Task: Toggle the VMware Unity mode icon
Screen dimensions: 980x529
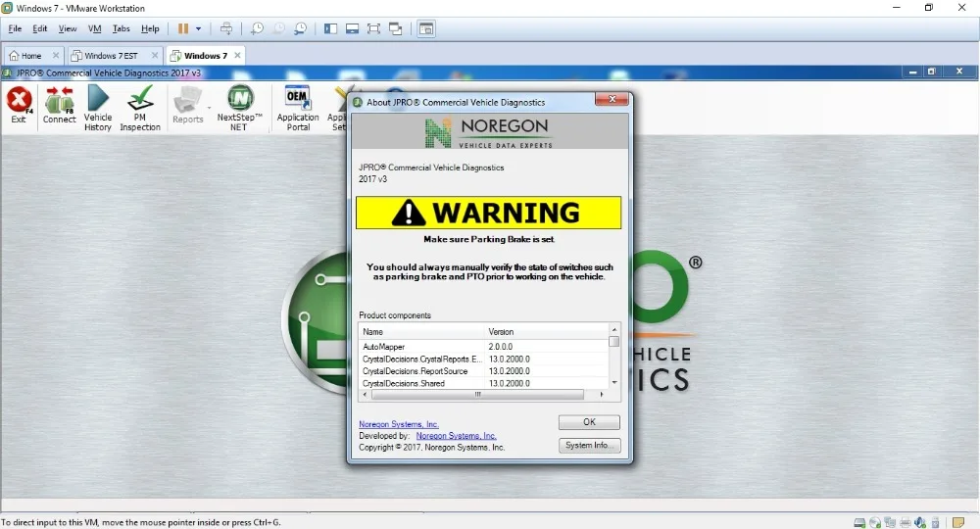Action: pyautogui.click(x=395, y=29)
